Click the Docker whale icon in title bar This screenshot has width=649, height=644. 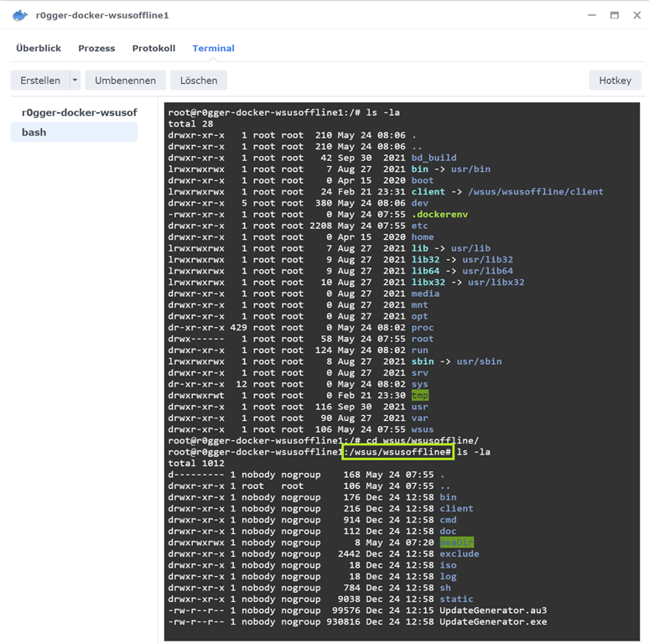pyautogui.click(x=19, y=15)
